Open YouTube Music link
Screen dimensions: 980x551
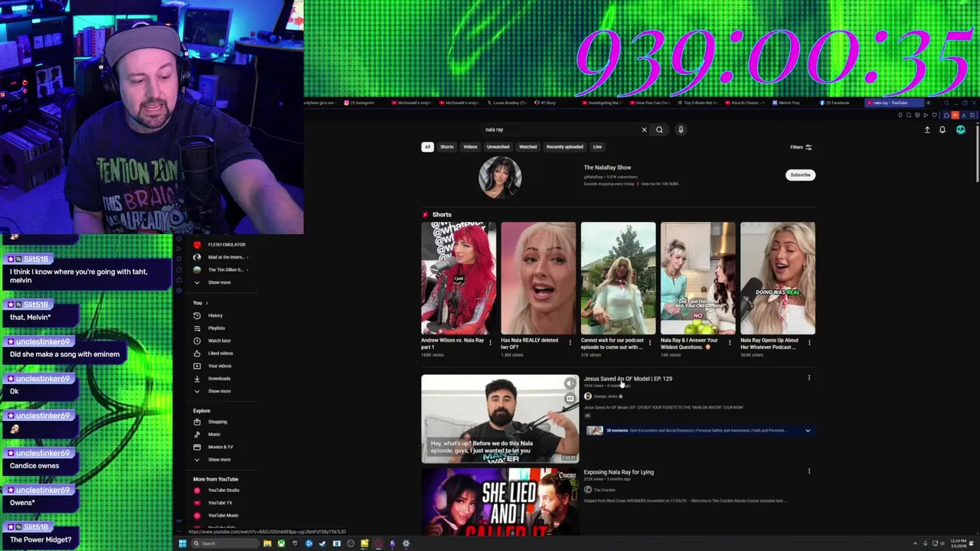[x=223, y=515]
